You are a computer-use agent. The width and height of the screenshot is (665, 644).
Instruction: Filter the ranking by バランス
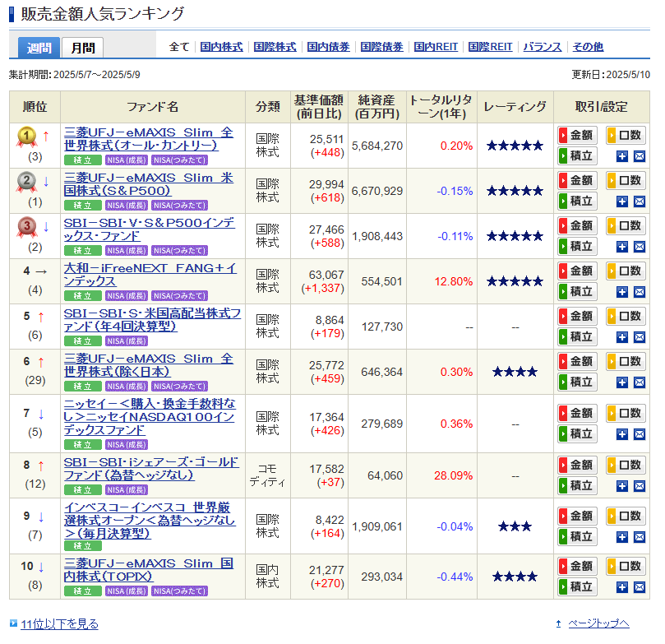tap(543, 47)
